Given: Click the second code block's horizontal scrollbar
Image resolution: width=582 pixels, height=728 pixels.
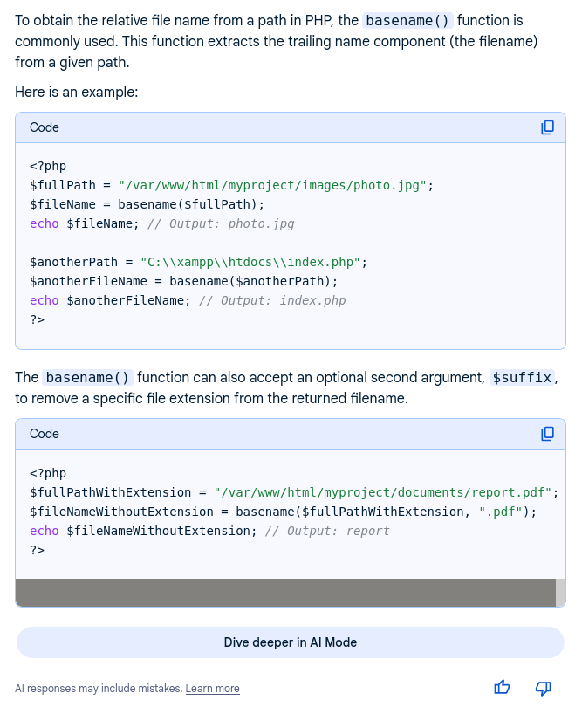Looking at the screenshot, I should click(x=284, y=592).
